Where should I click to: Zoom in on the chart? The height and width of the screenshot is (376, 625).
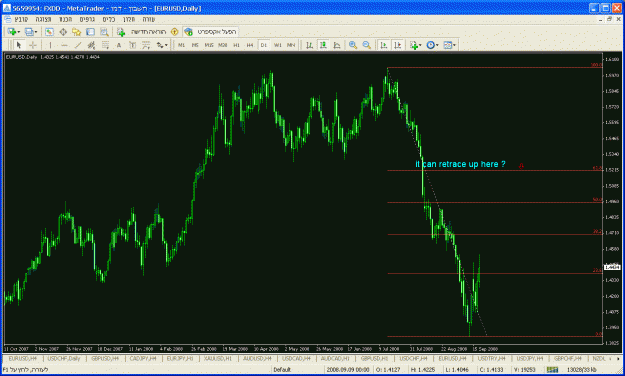coord(353,45)
